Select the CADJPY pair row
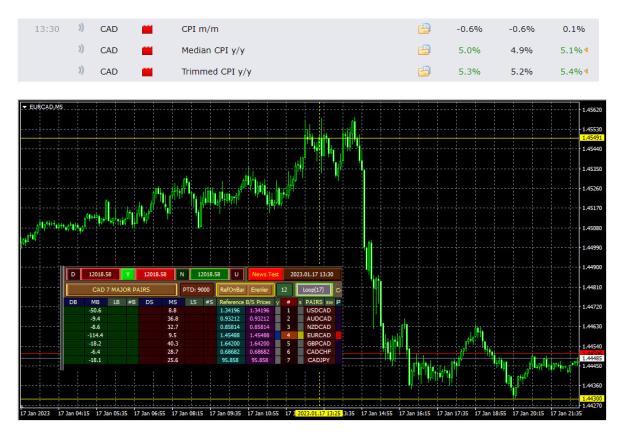The image size is (625, 439). pyautogui.click(x=319, y=360)
